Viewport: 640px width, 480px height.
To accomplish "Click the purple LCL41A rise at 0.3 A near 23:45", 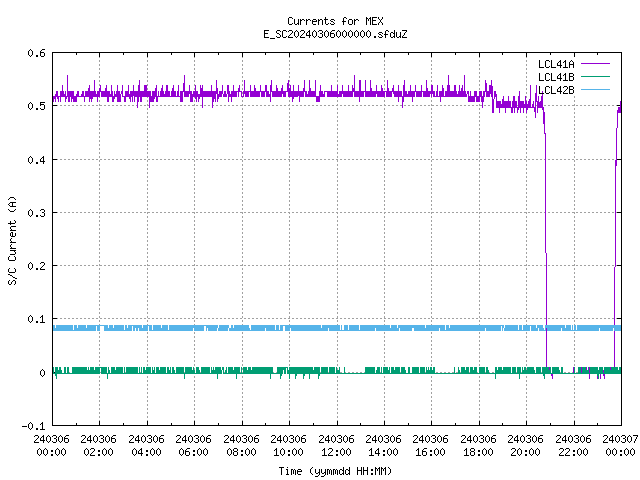I will 616,213.
